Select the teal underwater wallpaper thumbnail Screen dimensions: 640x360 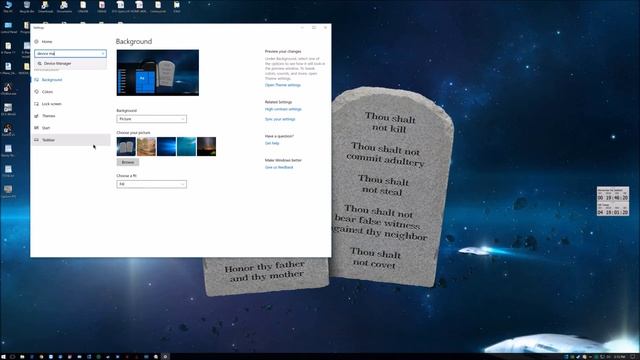click(186, 146)
